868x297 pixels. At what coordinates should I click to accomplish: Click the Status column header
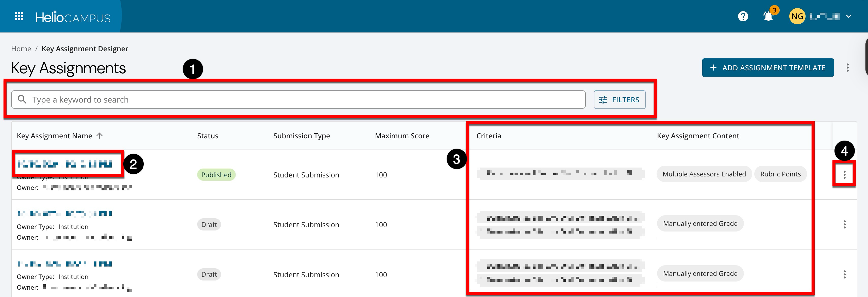[208, 136]
